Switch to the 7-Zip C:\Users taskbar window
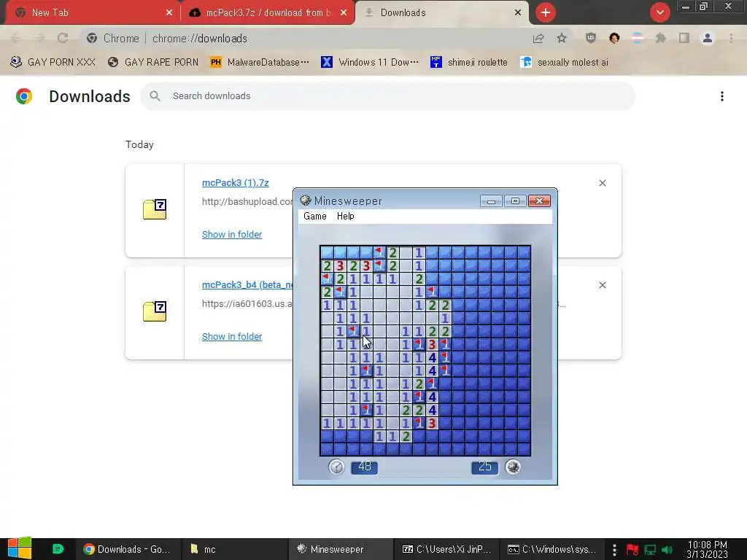747x560 pixels. (447, 549)
